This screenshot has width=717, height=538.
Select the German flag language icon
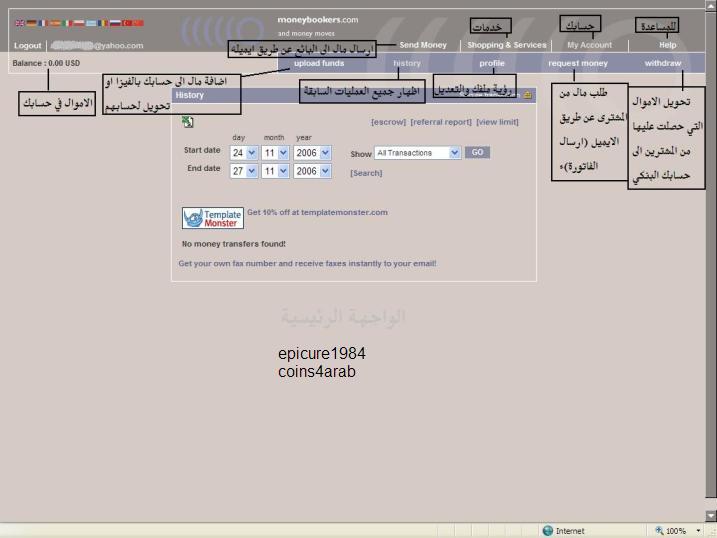tap(31, 23)
